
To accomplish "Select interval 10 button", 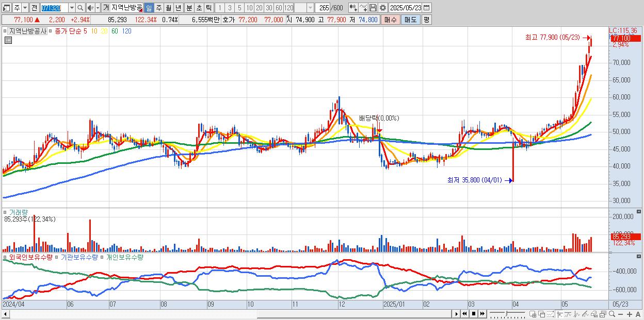I will [x=250, y=8].
